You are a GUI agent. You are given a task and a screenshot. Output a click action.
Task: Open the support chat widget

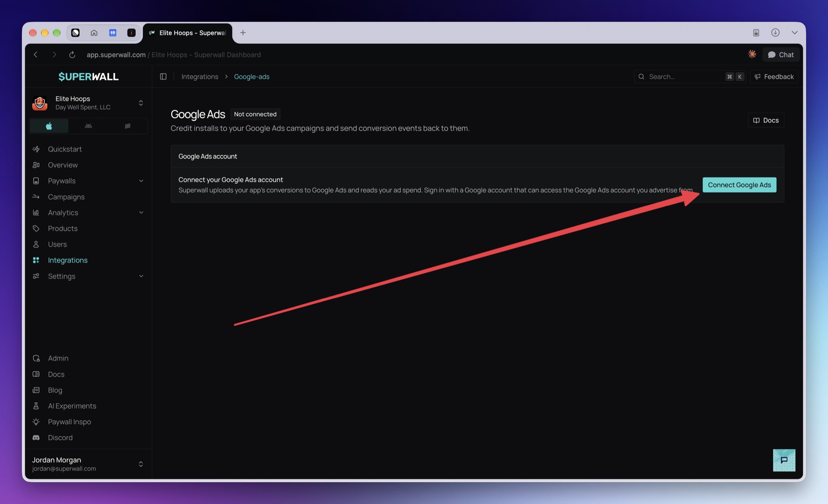(x=784, y=460)
